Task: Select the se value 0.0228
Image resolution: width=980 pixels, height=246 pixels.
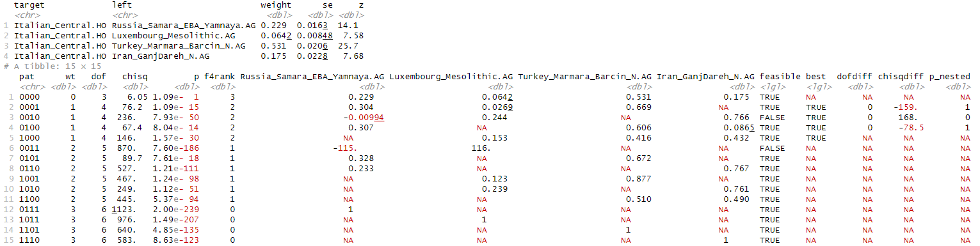Action: [312, 56]
